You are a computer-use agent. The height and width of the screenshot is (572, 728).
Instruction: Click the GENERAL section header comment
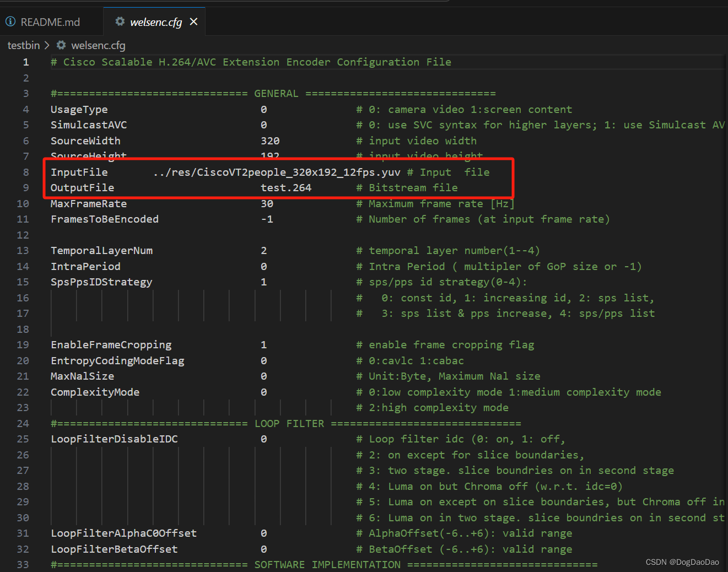click(x=273, y=94)
